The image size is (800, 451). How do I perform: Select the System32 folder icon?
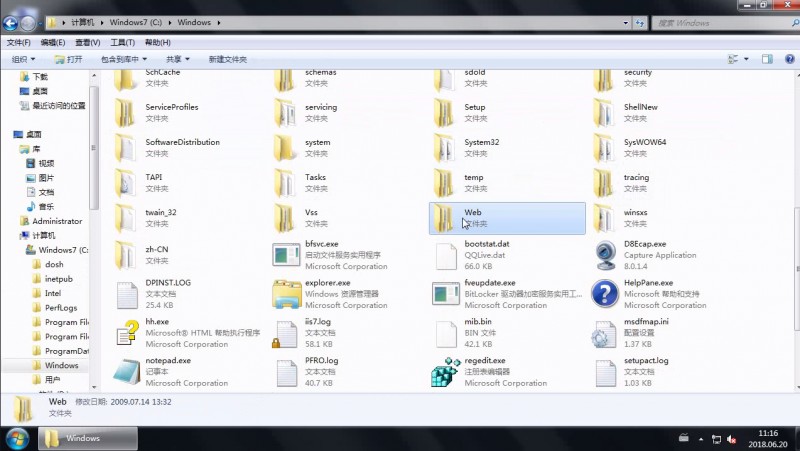coord(444,147)
